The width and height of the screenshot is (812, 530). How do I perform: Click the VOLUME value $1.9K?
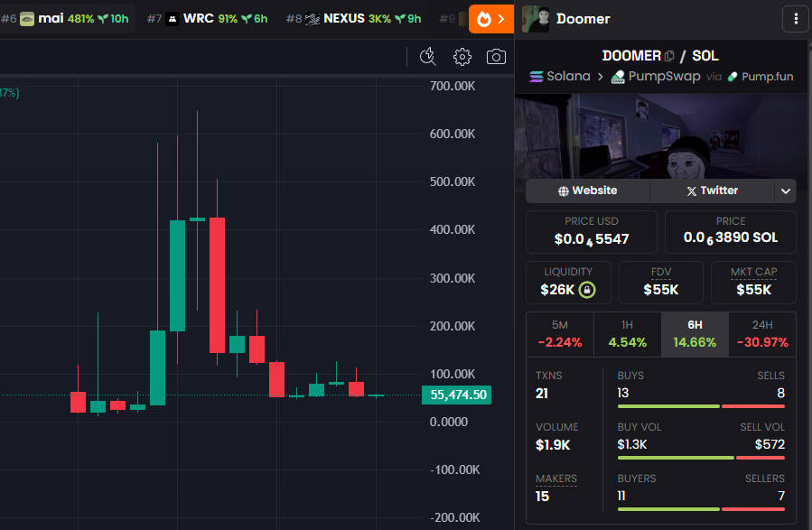pyautogui.click(x=553, y=445)
